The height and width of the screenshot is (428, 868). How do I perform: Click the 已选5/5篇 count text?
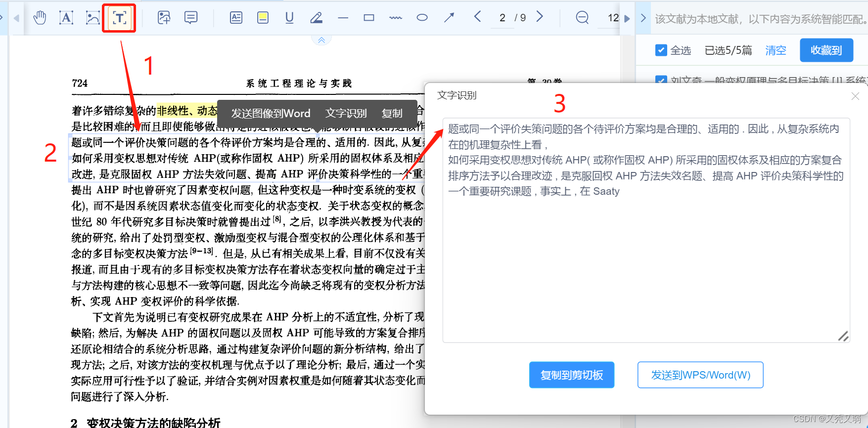pos(728,50)
